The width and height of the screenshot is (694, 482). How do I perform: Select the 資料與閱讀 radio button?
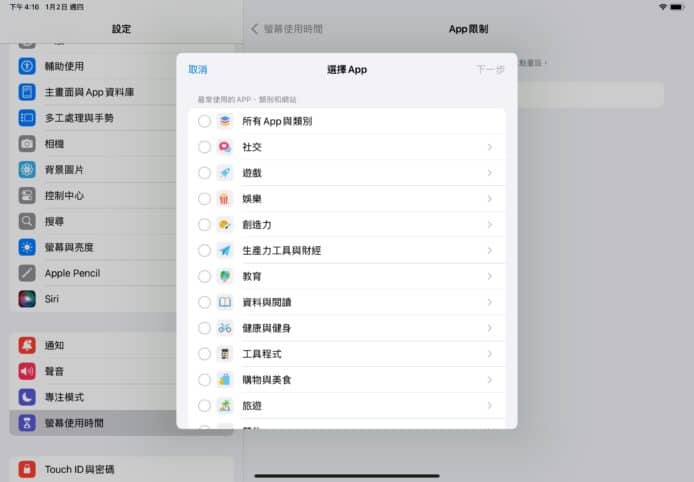coord(204,302)
